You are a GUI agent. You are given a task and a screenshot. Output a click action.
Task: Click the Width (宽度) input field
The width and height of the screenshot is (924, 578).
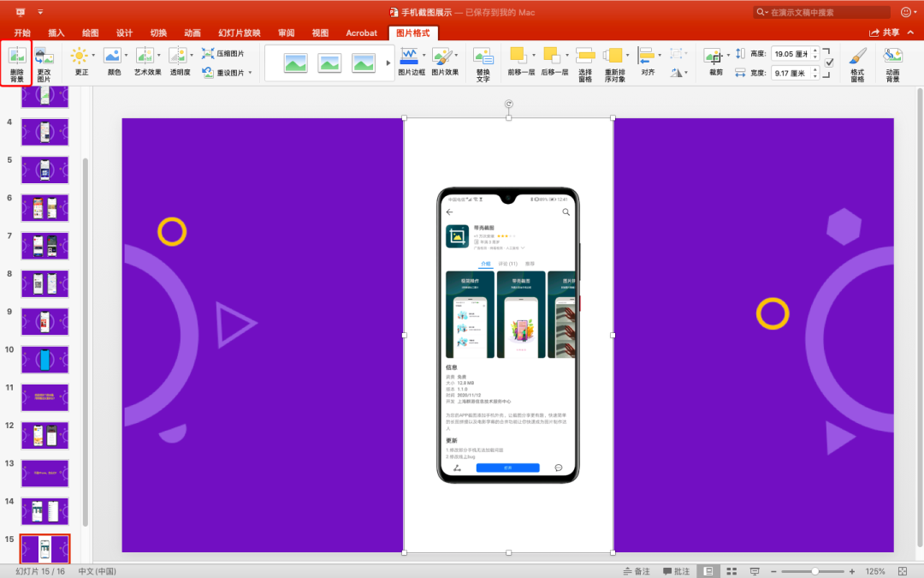coord(791,73)
